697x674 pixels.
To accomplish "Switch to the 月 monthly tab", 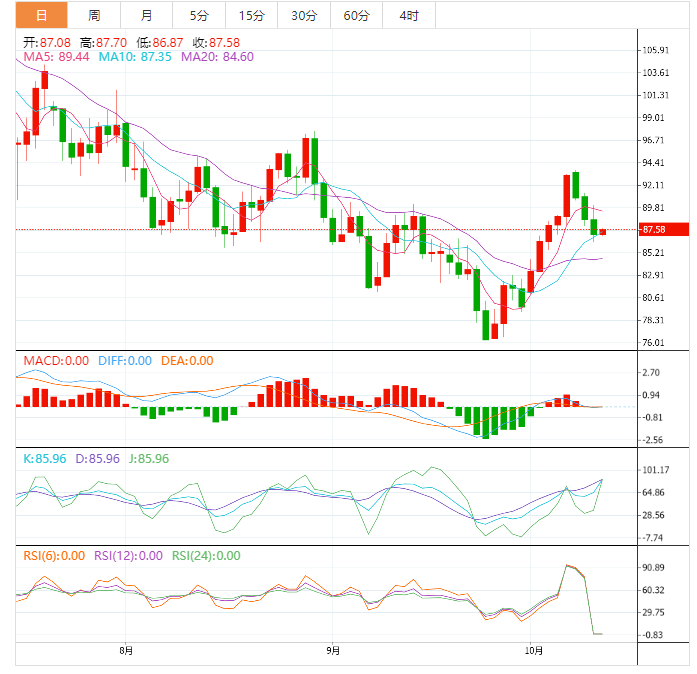I will click(x=146, y=16).
